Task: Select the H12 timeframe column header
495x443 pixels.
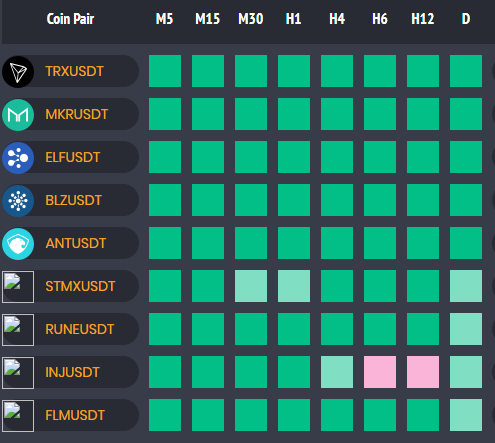Action: pyautogui.click(x=423, y=19)
